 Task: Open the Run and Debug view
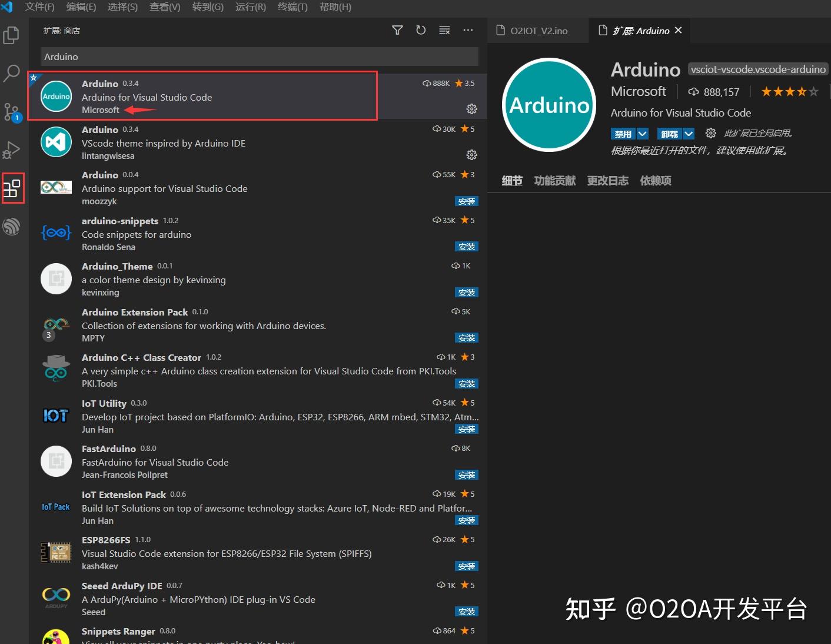11,150
